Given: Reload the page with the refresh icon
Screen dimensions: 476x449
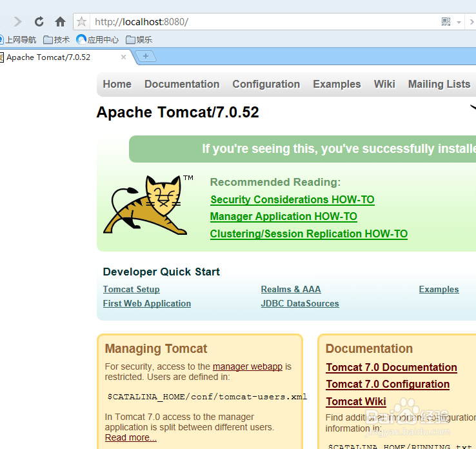Looking at the screenshot, I should point(39,21).
